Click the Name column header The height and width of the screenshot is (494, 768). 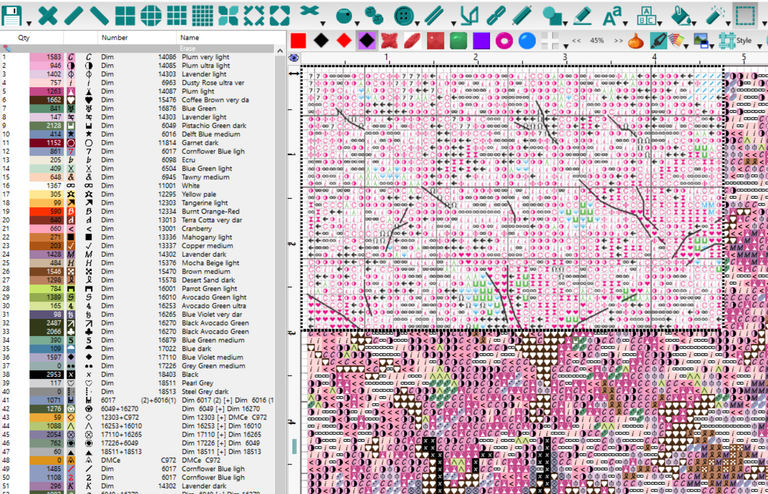click(190, 37)
